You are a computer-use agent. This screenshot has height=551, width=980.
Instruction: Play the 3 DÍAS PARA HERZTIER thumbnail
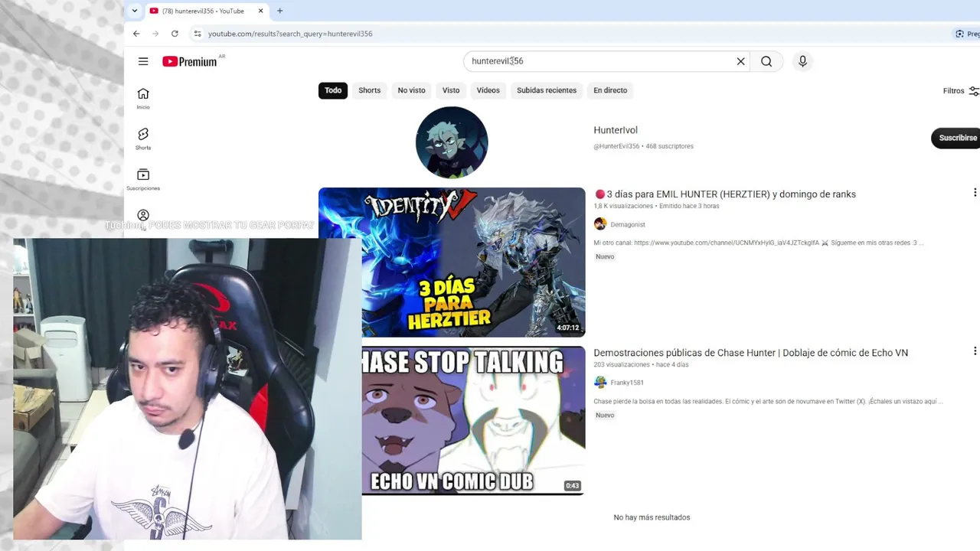[452, 262]
